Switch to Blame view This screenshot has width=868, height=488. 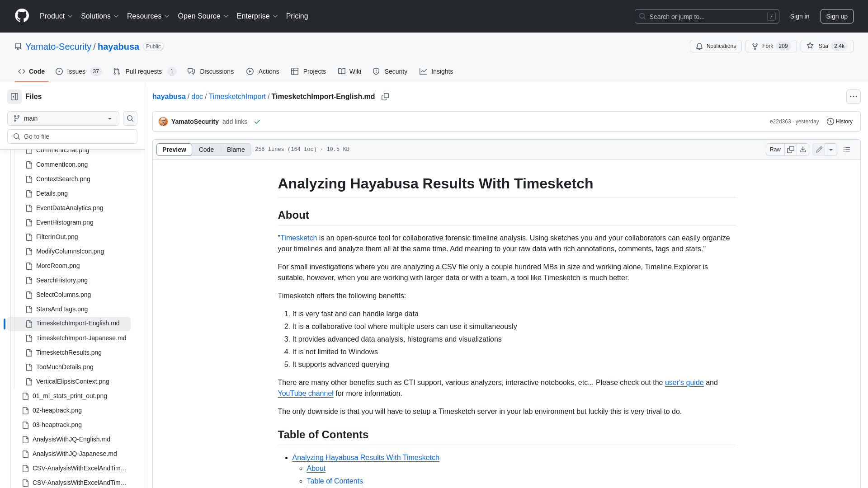coord(236,150)
